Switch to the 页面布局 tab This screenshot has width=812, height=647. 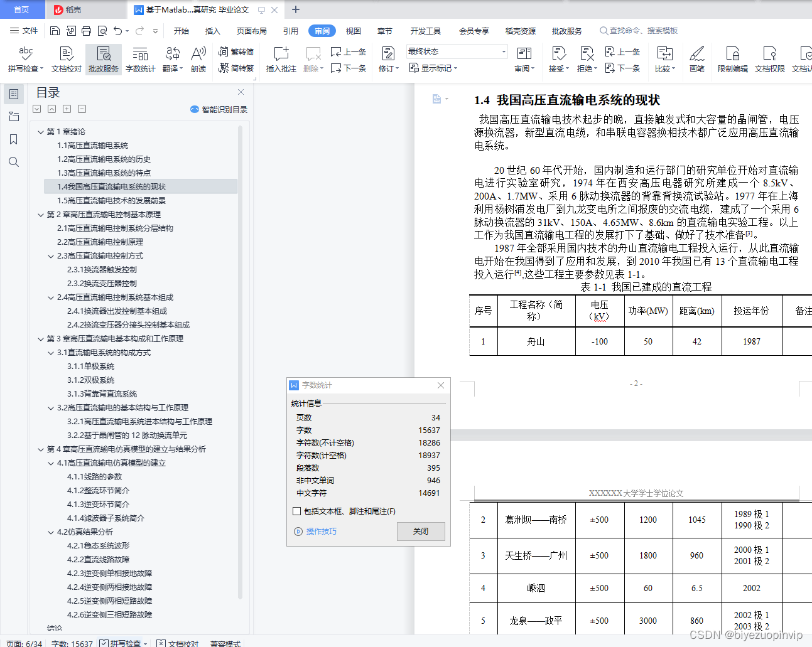(252, 31)
